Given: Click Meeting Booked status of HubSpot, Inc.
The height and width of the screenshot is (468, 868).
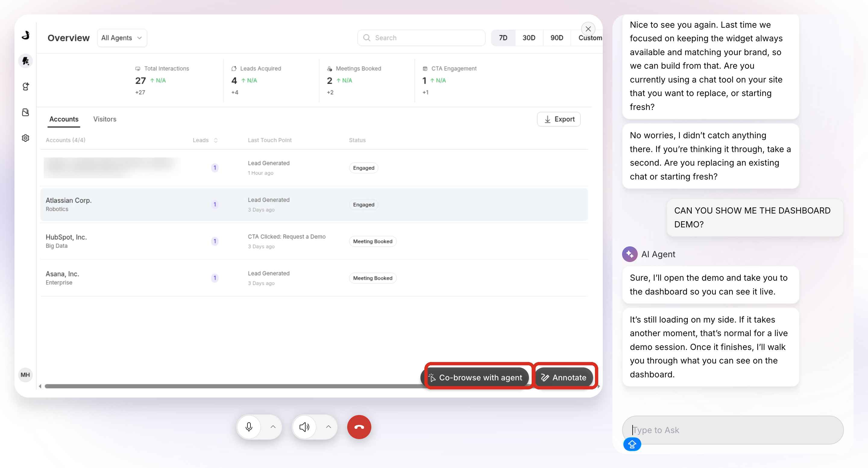Looking at the screenshot, I should 373,242.
